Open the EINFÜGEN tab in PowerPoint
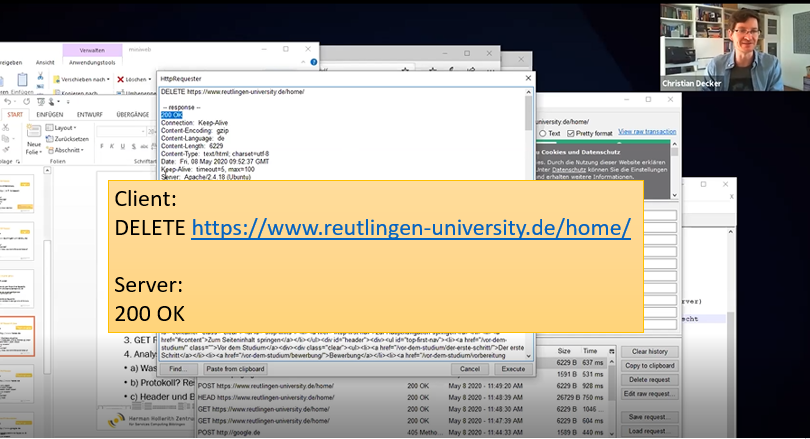The height and width of the screenshot is (439, 810). [50, 115]
